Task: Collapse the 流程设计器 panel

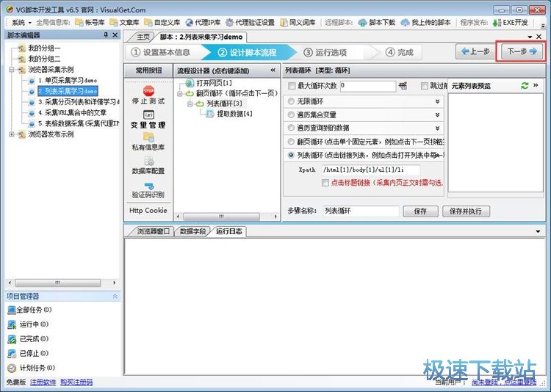Action: click(273, 70)
